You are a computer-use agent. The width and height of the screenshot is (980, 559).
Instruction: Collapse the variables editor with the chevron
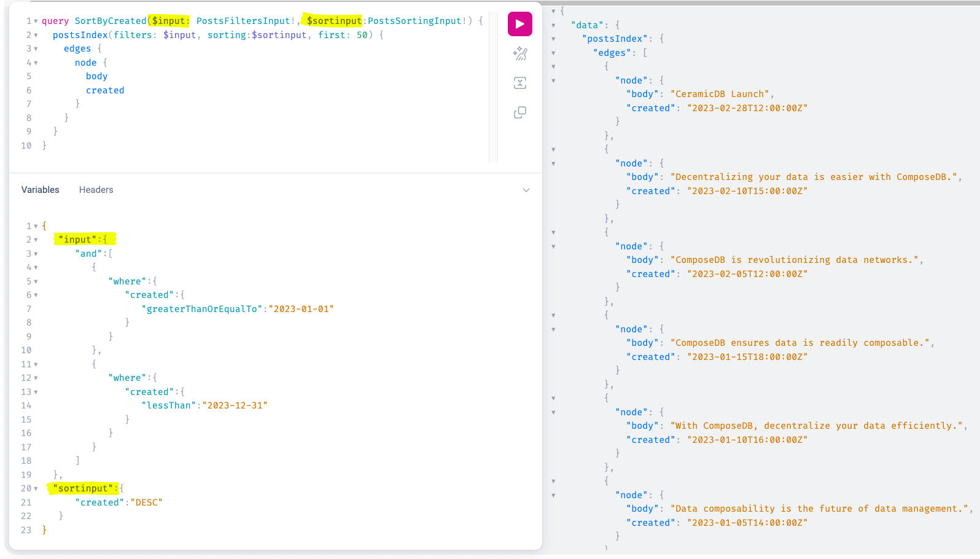(526, 190)
